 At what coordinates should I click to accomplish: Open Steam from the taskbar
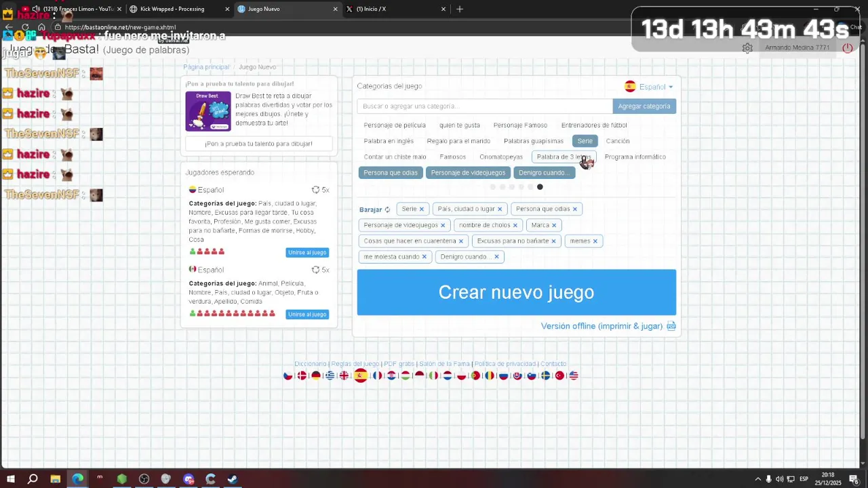(x=233, y=479)
